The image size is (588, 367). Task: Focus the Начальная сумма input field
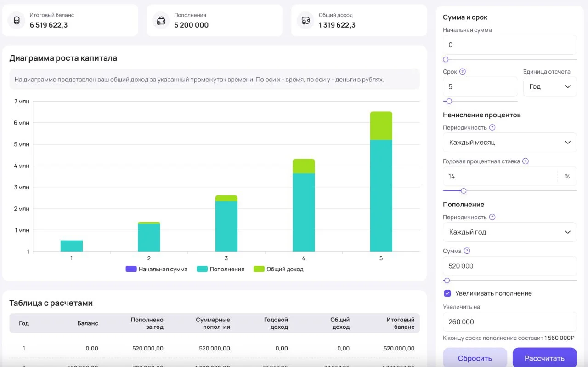click(x=510, y=45)
